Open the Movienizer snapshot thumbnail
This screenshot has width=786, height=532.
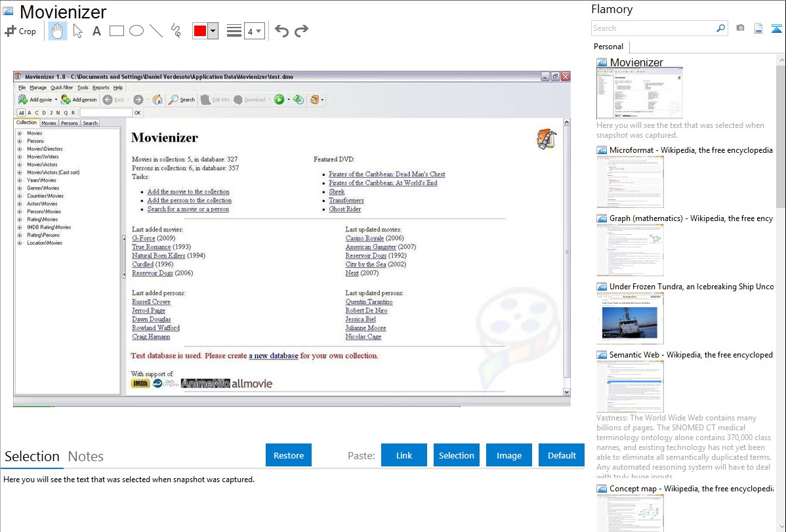click(639, 93)
